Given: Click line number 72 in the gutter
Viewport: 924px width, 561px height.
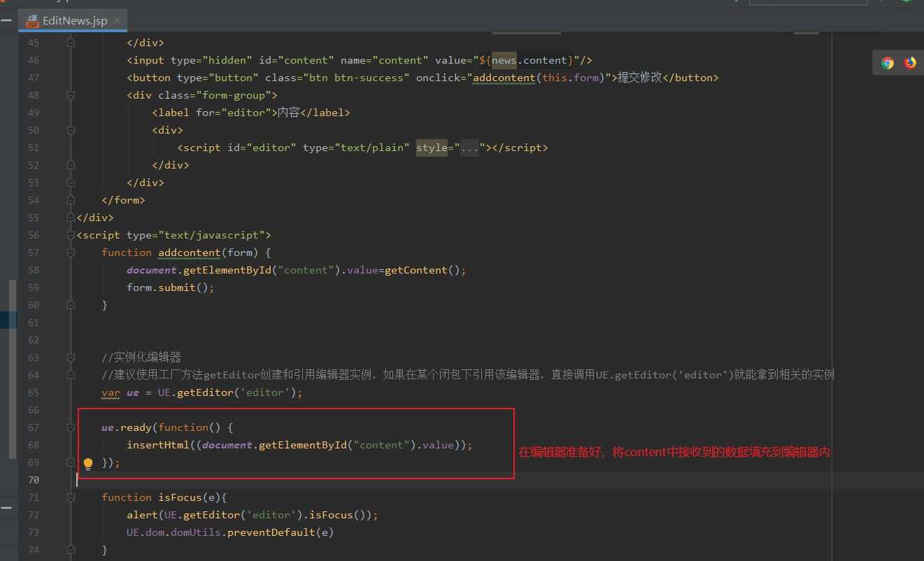Looking at the screenshot, I should [x=34, y=515].
